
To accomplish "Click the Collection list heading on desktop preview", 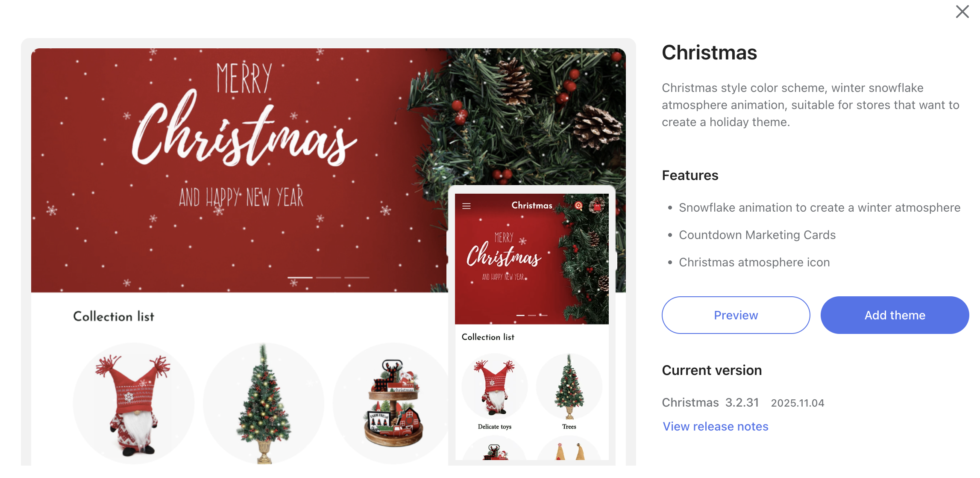I will (x=114, y=316).
